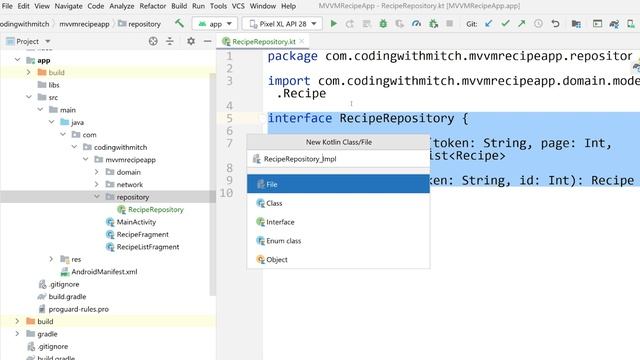Select MainActivity in project tree
The width and height of the screenshot is (640, 360).
coord(136,222)
